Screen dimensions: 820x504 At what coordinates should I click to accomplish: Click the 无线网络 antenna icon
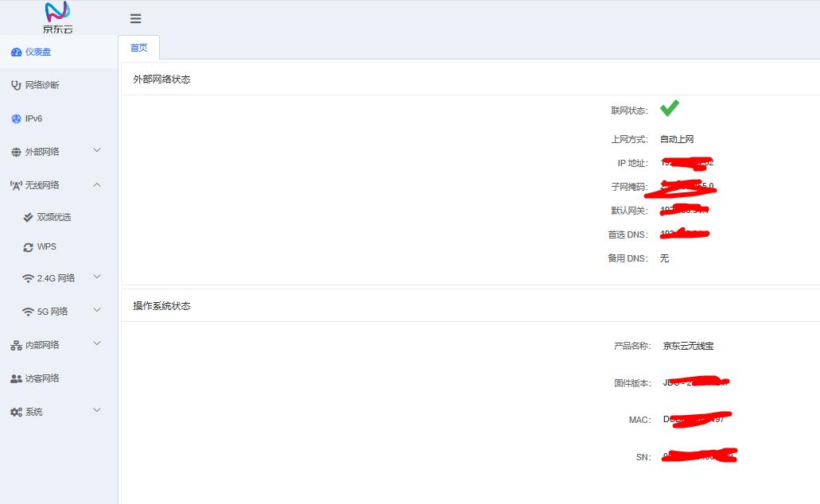coord(16,185)
